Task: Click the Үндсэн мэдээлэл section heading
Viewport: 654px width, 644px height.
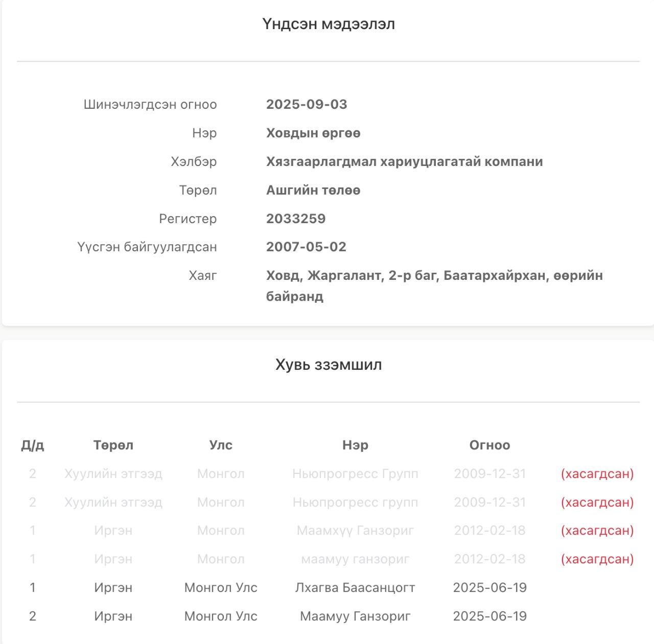Action: point(329,24)
